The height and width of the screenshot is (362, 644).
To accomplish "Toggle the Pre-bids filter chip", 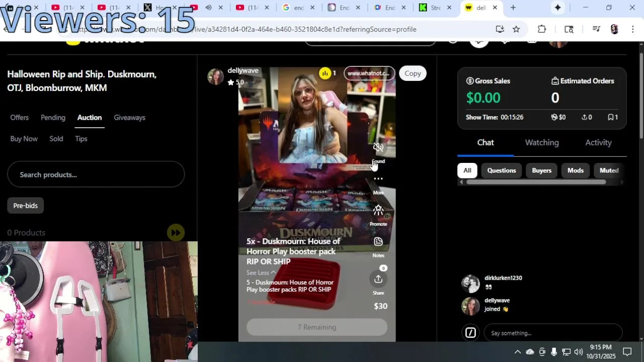I will [25, 206].
